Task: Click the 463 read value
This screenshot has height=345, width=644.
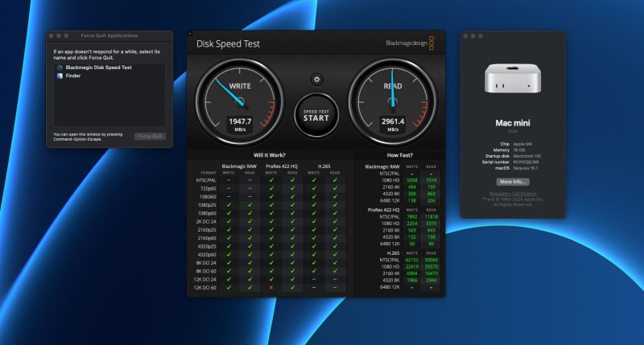Action: tap(431, 194)
